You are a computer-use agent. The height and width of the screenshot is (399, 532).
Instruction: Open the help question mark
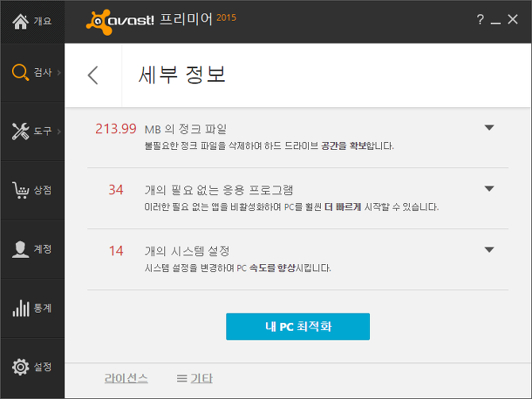coord(480,20)
